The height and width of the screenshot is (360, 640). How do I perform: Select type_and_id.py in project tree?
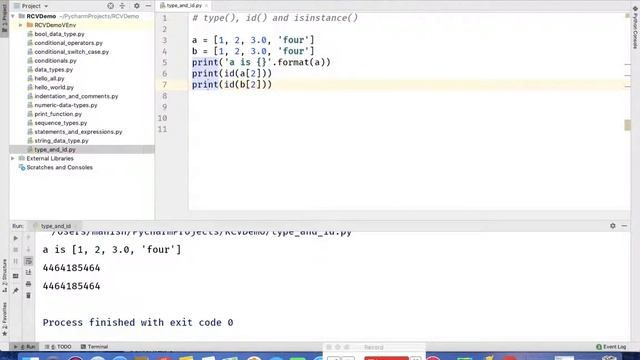(55, 150)
